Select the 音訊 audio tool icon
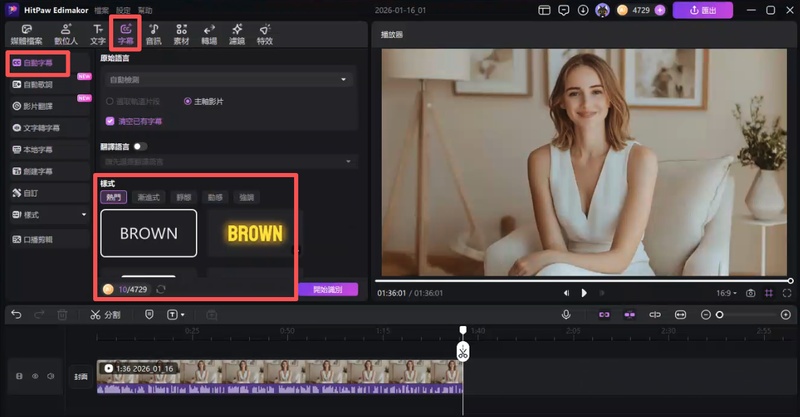 153,35
